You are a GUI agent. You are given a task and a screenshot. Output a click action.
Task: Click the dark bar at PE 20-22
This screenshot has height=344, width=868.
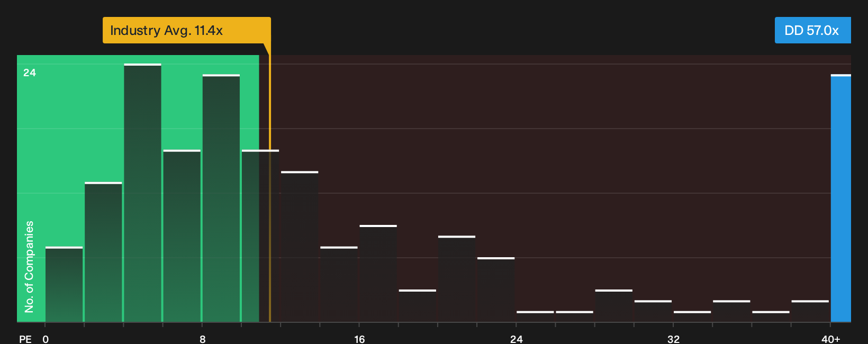pyautogui.click(x=457, y=279)
